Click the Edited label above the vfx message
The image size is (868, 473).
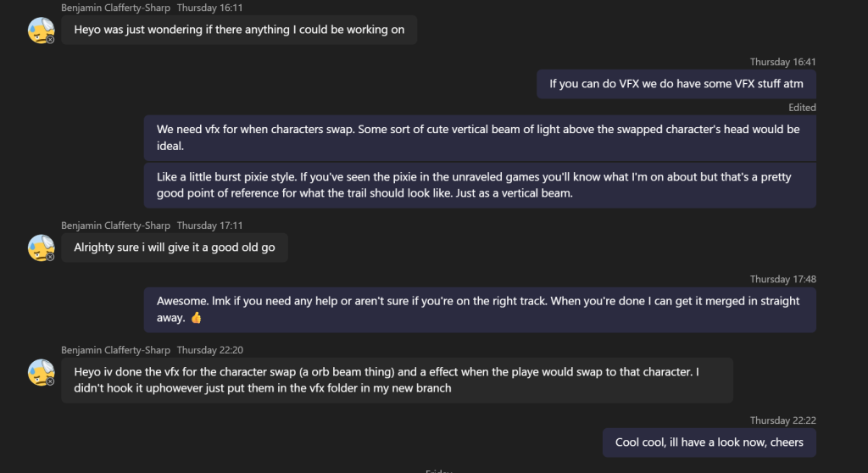pyautogui.click(x=802, y=108)
